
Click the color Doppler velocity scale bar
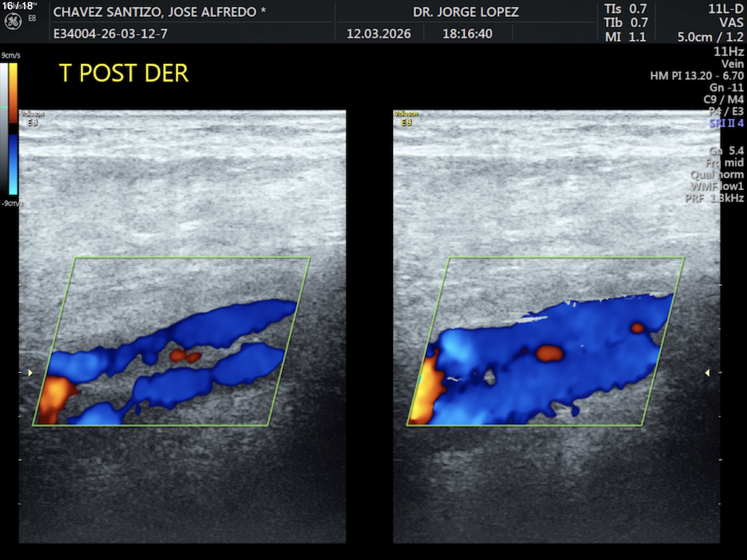(x=13, y=129)
